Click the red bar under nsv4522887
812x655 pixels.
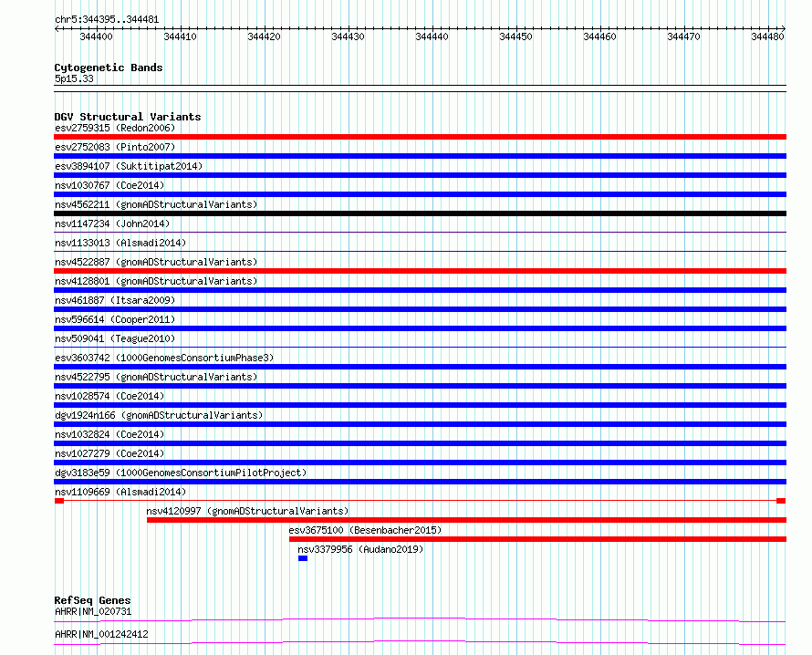(420, 271)
